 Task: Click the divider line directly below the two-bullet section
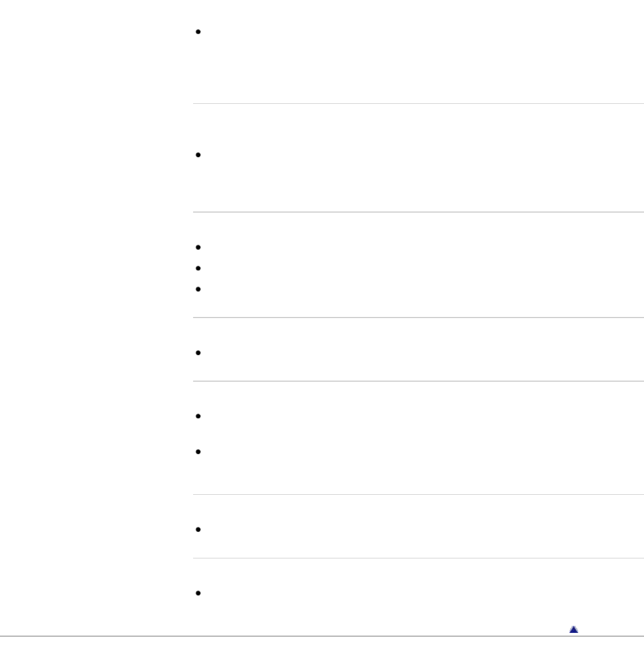[418, 494]
